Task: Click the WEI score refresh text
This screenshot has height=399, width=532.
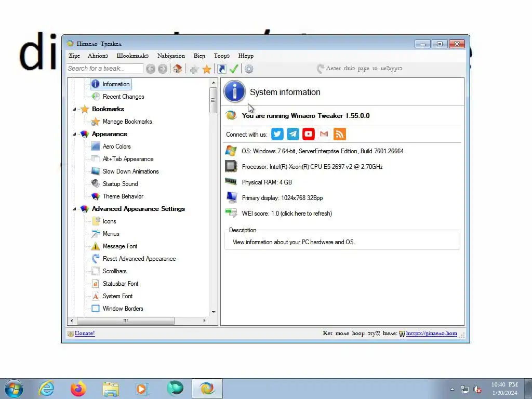Action: 287,214
